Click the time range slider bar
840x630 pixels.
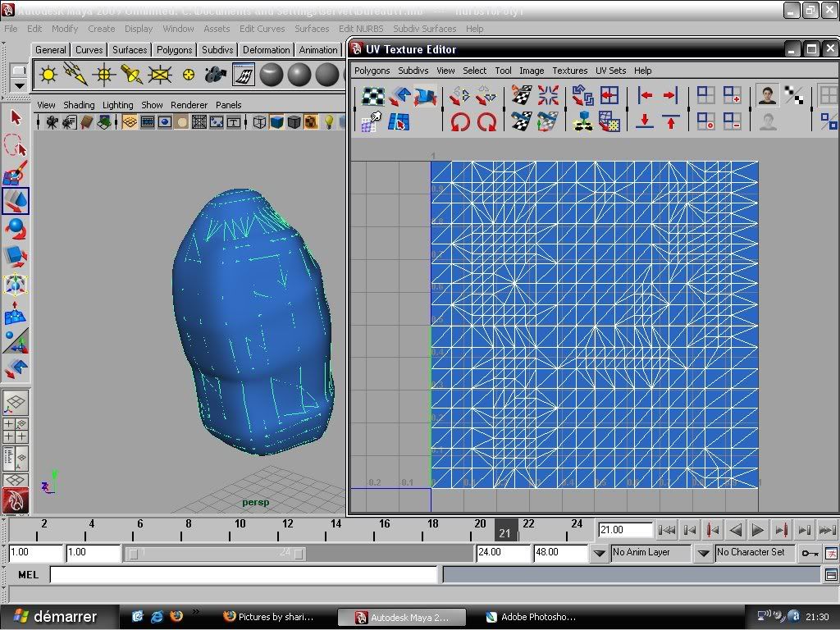pos(216,554)
